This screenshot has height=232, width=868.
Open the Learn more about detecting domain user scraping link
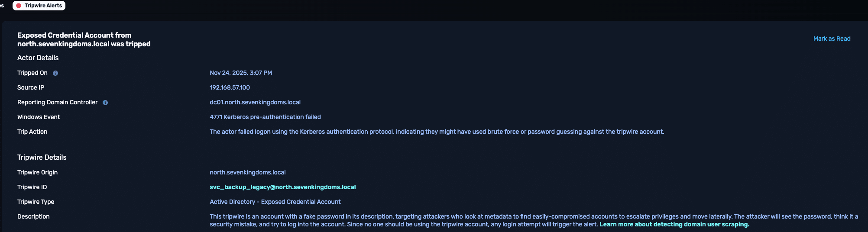click(674, 224)
